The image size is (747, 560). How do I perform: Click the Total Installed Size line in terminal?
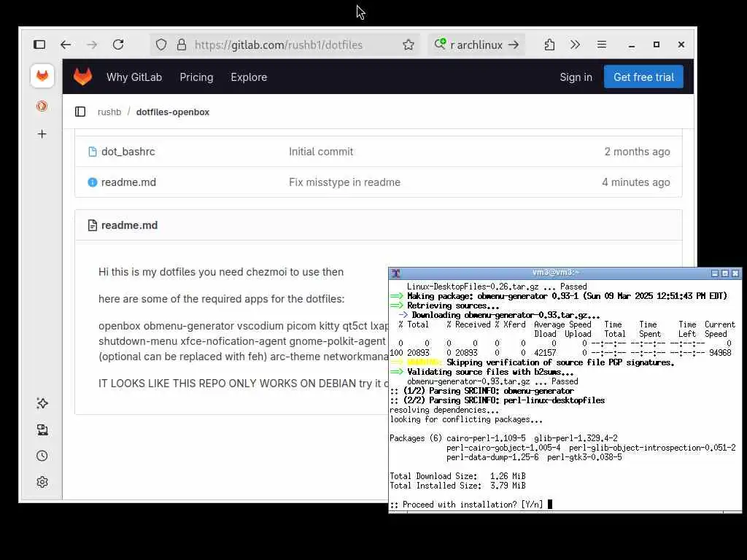click(458, 485)
